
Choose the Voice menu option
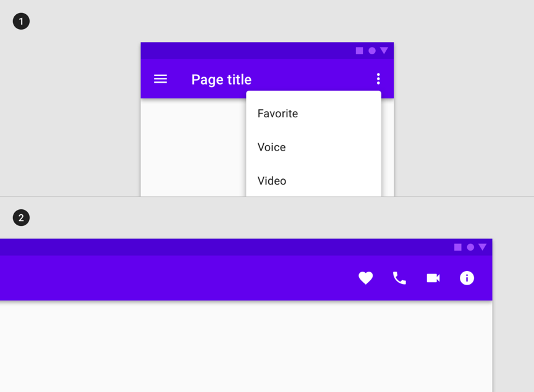tap(271, 147)
